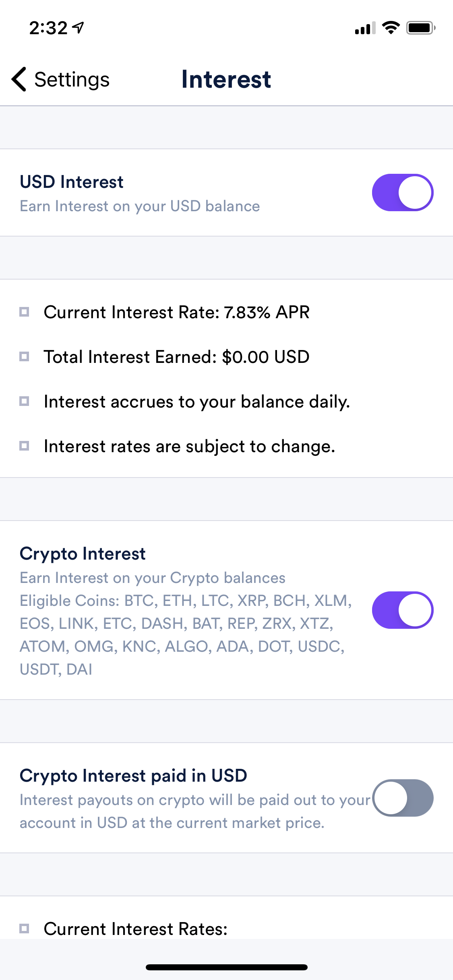Viewport: 453px width, 980px height.
Task: Disable the USD Interest toggle
Action: click(x=402, y=192)
